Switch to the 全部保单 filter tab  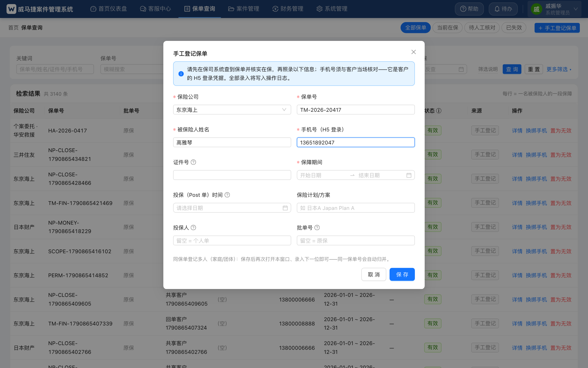416,28
